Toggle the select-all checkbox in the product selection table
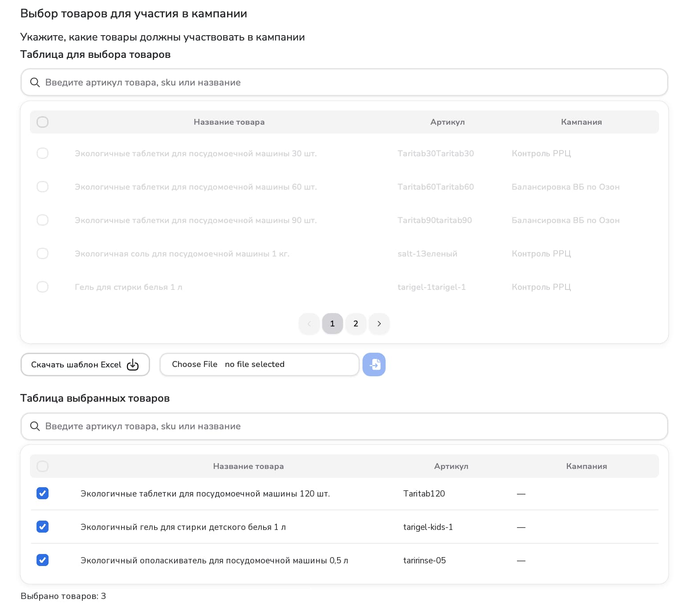The width and height of the screenshot is (700, 611). point(42,122)
